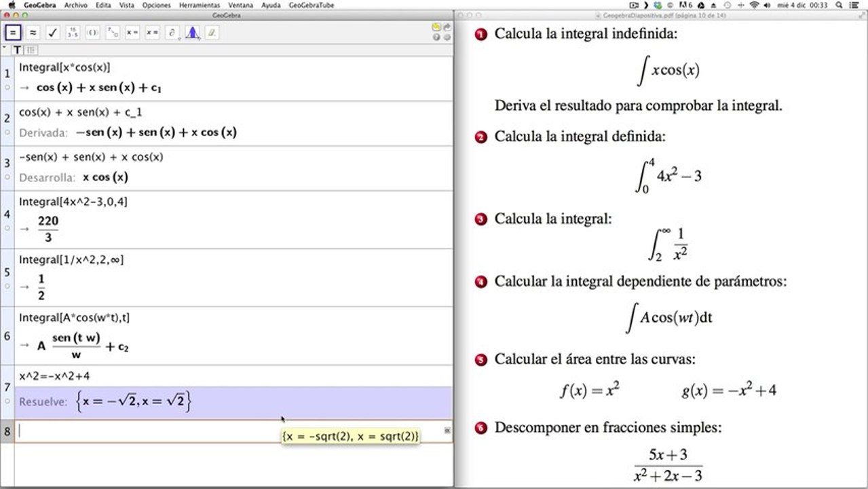The image size is (868, 489).
Task: Toggle visibility circle of CAS row 2
Action: [x=7, y=132]
